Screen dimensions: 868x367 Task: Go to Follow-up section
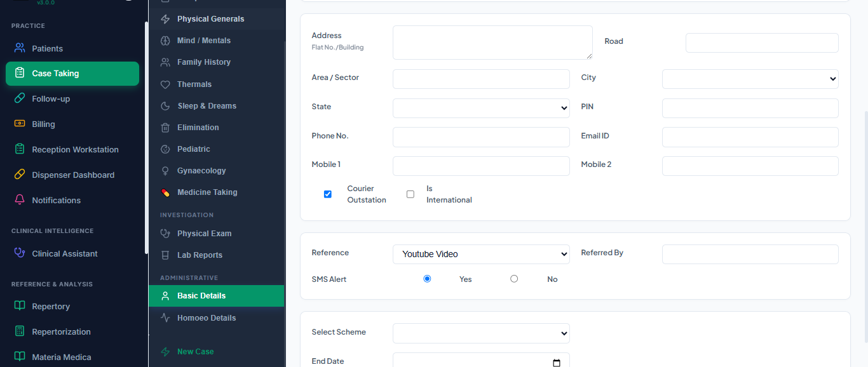72,99
